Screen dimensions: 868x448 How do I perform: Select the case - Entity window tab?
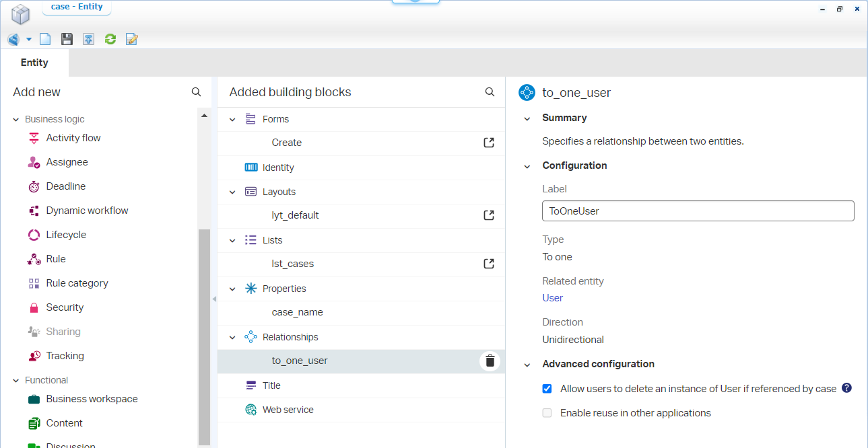coord(77,7)
